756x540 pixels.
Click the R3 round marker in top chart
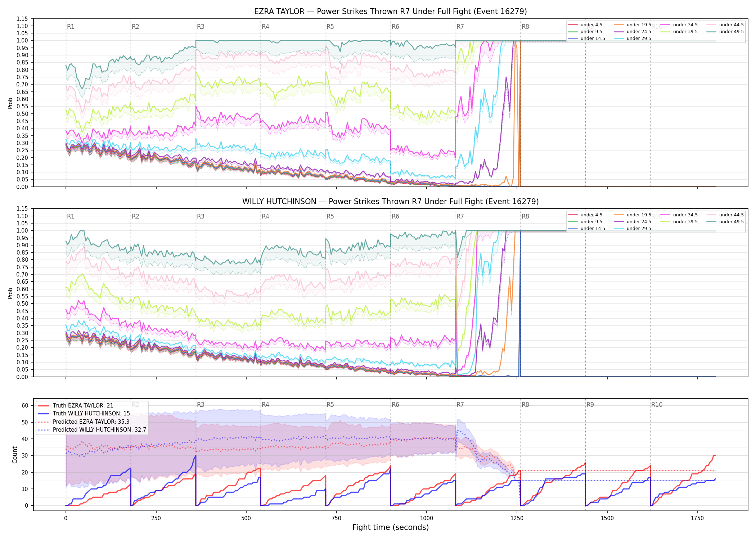[201, 27]
